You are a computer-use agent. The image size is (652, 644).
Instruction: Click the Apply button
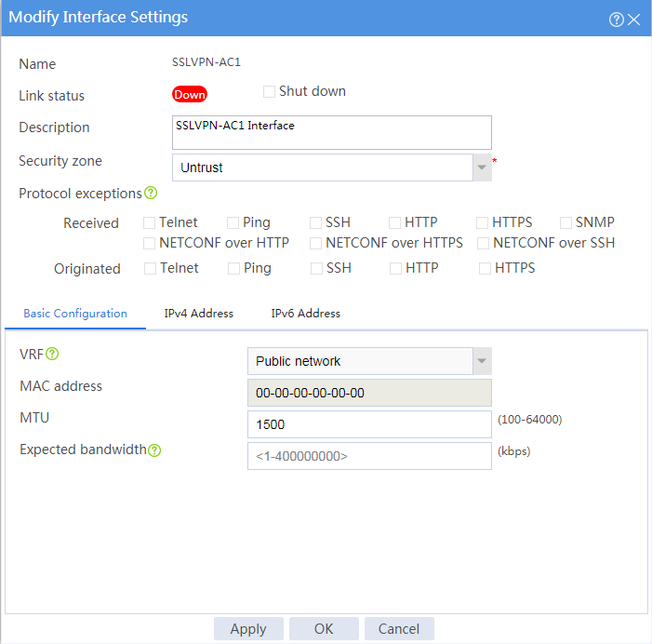248,628
